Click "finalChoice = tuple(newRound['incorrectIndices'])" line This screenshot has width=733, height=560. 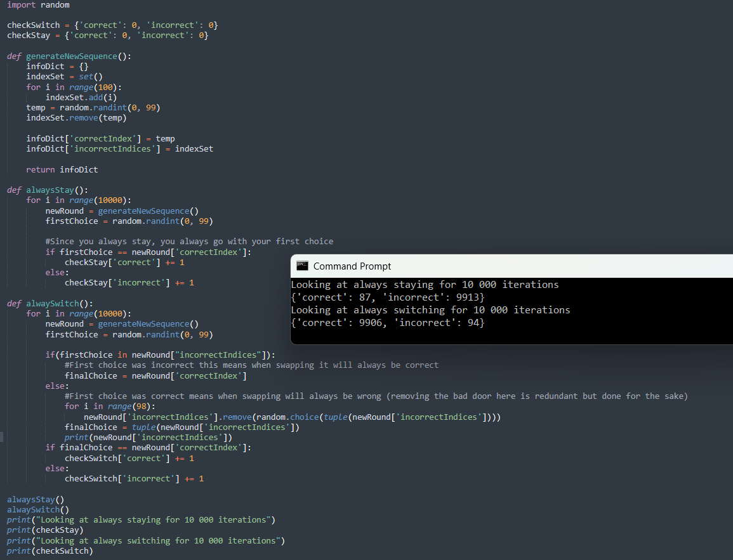click(x=182, y=427)
